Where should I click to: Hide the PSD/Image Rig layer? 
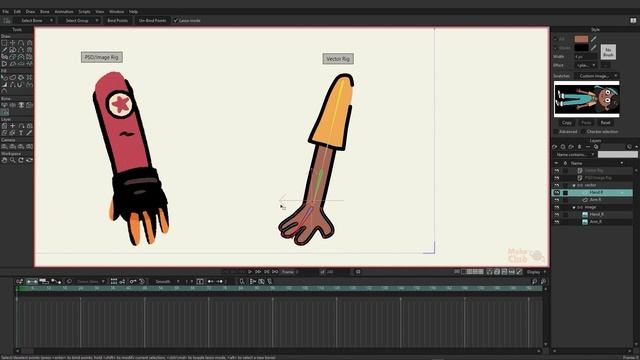pos(557,178)
